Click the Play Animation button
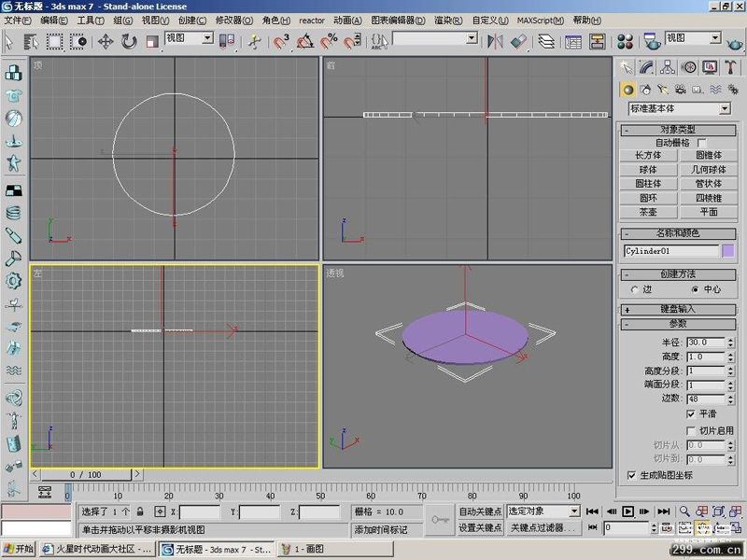The height and width of the screenshot is (560, 747). point(627,511)
